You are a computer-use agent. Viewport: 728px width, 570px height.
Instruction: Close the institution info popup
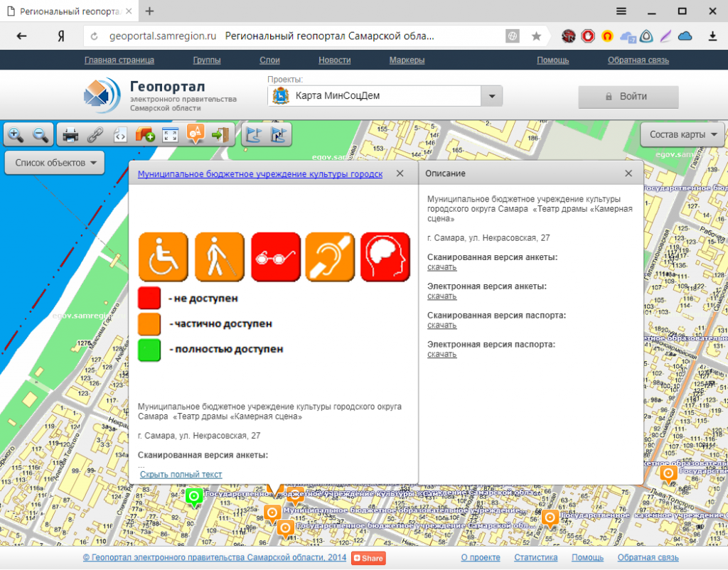click(400, 173)
